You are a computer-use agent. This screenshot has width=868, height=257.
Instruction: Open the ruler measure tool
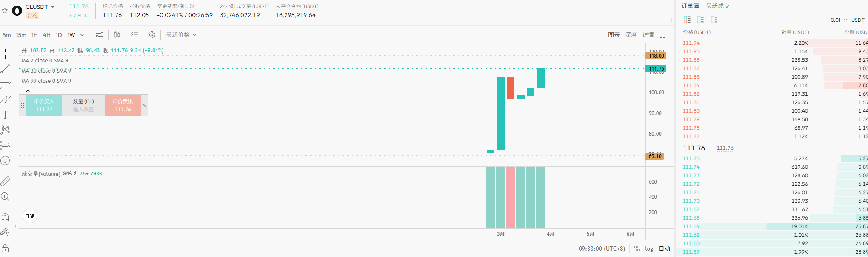pyautogui.click(x=5, y=181)
